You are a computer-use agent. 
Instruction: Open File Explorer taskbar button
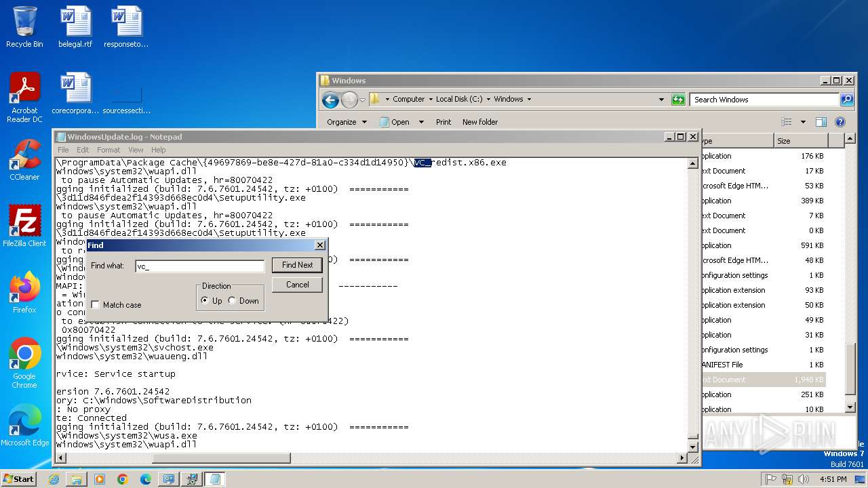tap(77, 479)
